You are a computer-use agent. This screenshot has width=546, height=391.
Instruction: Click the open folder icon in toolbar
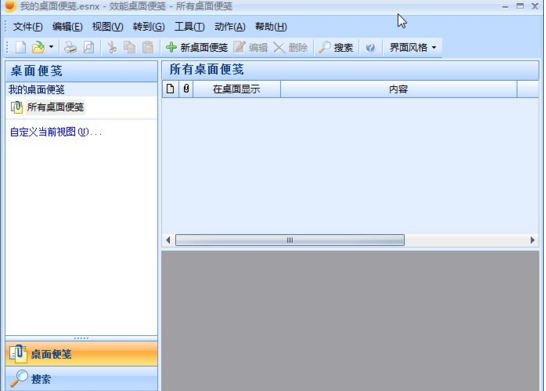coord(38,47)
